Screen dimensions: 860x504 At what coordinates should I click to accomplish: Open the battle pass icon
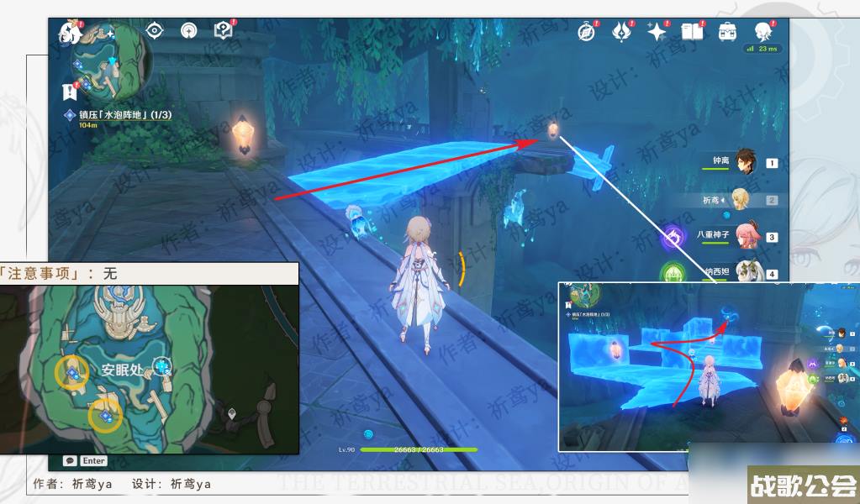click(621, 32)
